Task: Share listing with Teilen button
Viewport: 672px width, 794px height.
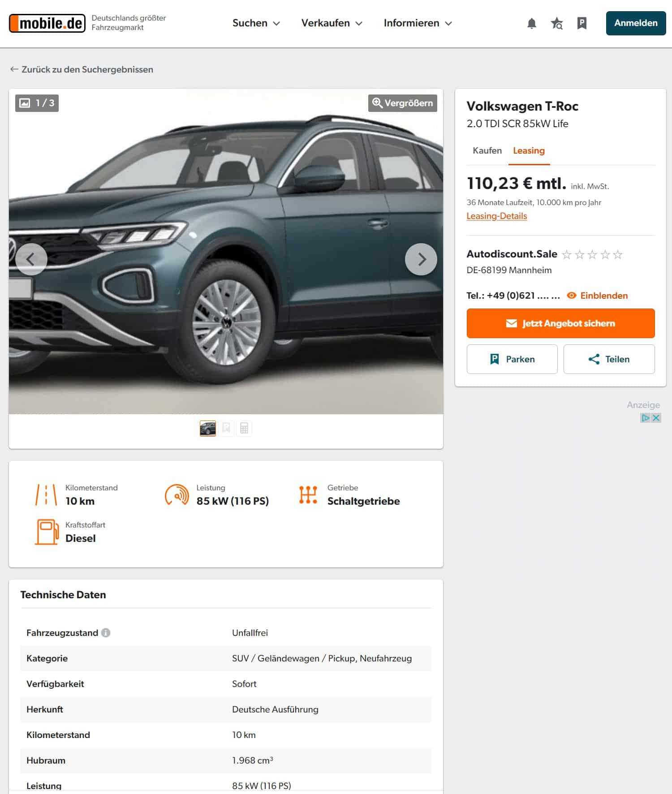Action: [x=609, y=359]
